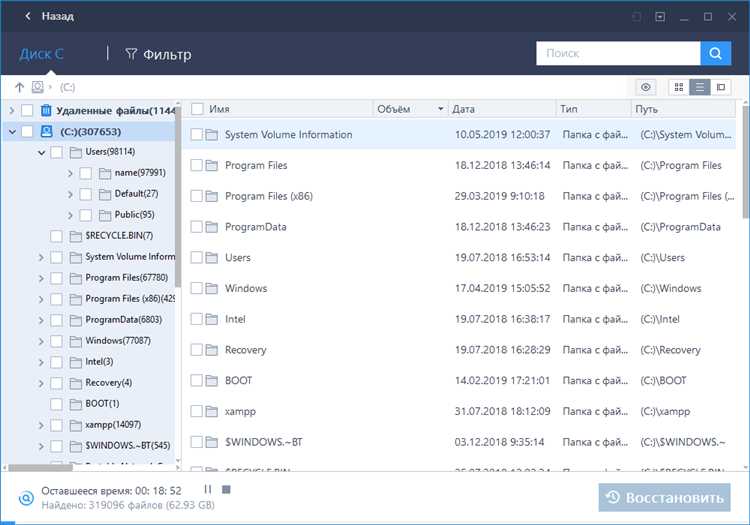Select Program Files (x86) list checkbox

pyautogui.click(x=197, y=196)
